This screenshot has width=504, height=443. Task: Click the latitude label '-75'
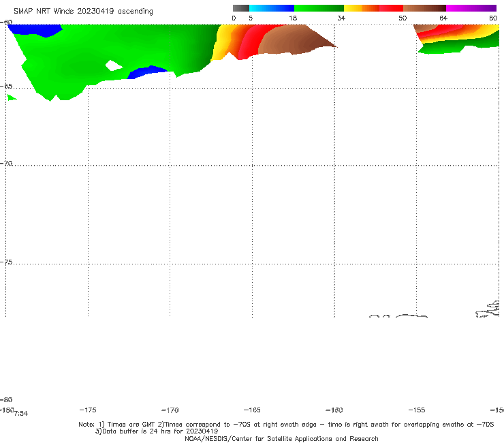6,262
